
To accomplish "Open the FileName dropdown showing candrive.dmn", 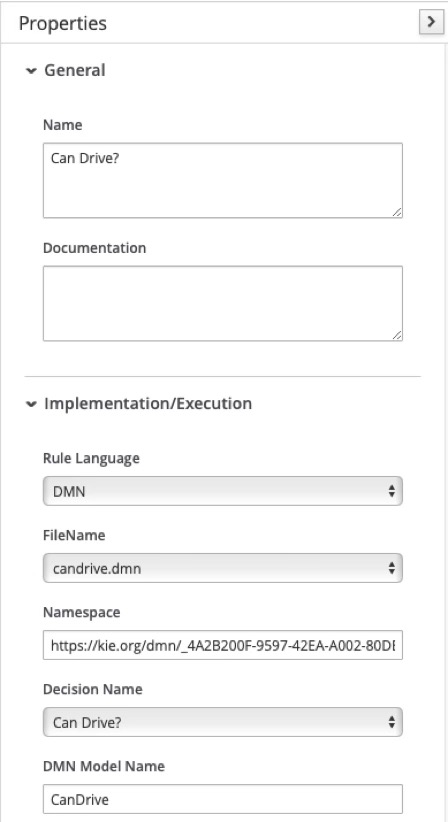I will click(x=223, y=568).
